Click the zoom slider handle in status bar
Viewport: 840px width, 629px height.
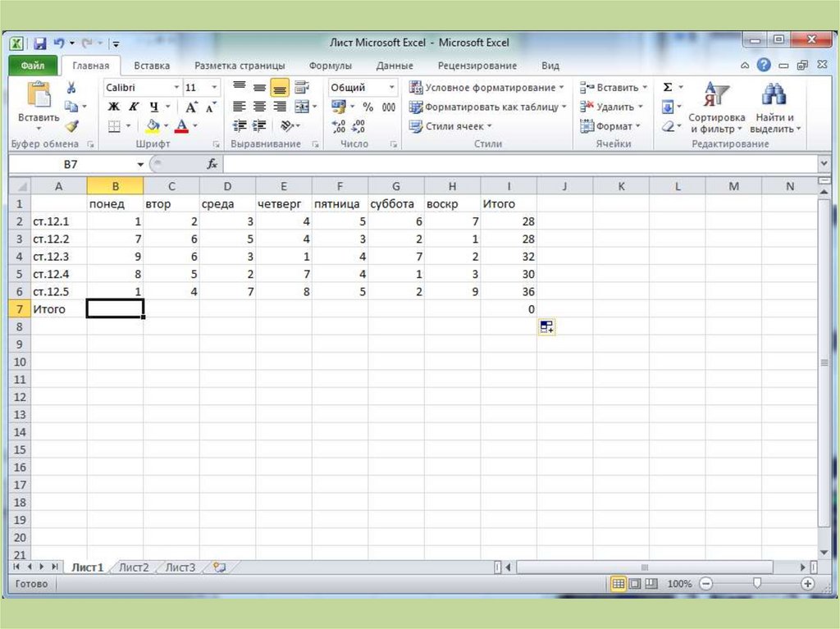pyautogui.click(x=756, y=584)
